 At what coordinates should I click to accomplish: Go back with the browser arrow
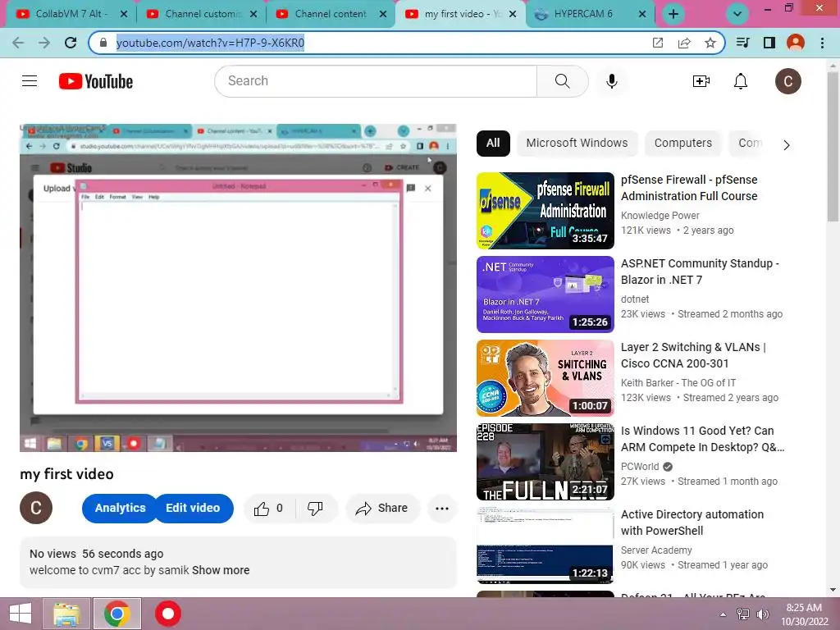point(18,43)
